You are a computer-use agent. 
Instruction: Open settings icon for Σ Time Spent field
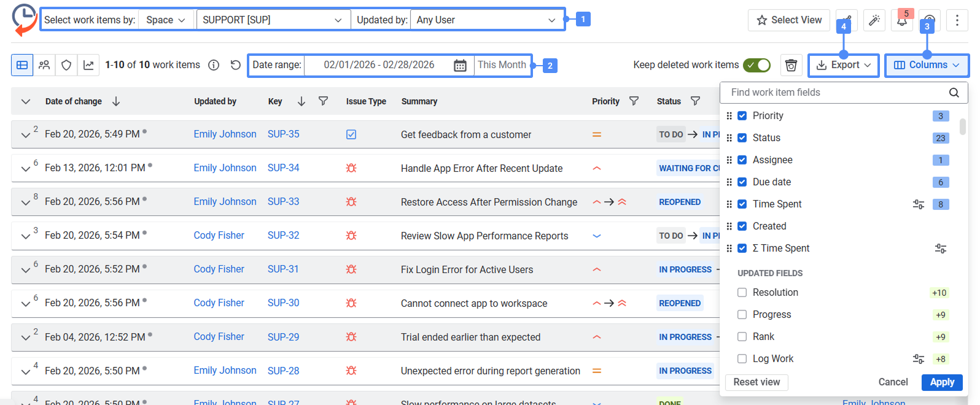point(941,249)
